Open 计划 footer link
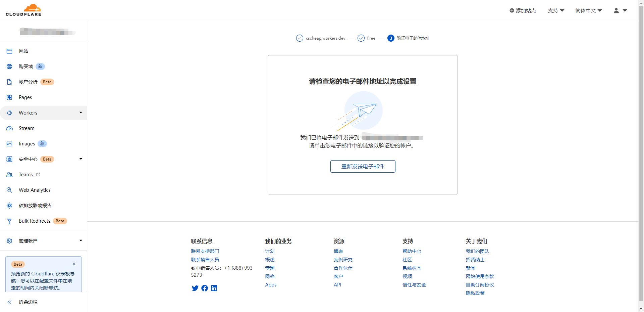Viewport: 644px width, 312px height. click(x=270, y=251)
